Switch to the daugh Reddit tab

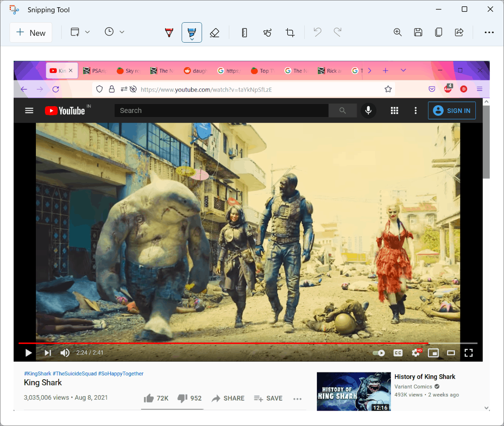196,71
